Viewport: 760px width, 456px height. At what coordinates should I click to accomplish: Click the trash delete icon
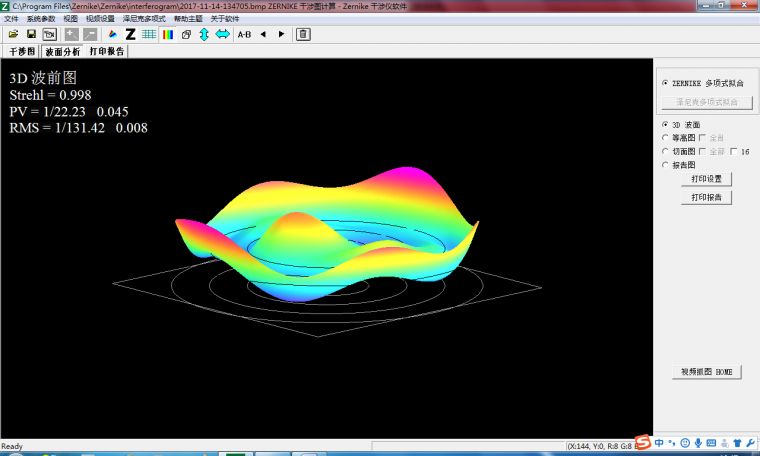coord(303,34)
